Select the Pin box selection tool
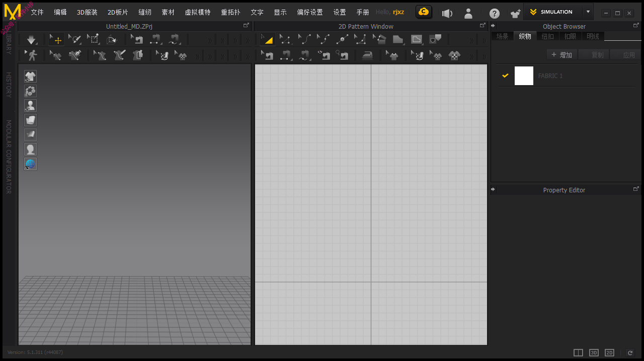 [x=93, y=40]
